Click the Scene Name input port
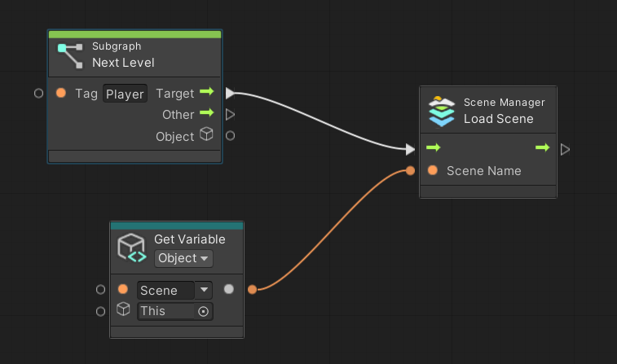 411,171
